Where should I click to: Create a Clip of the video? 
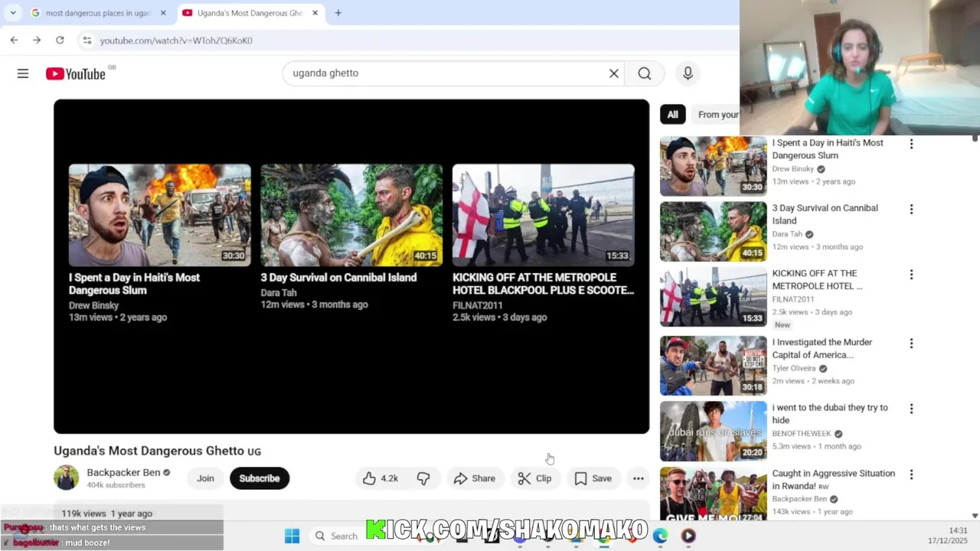pyautogui.click(x=534, y=478)
